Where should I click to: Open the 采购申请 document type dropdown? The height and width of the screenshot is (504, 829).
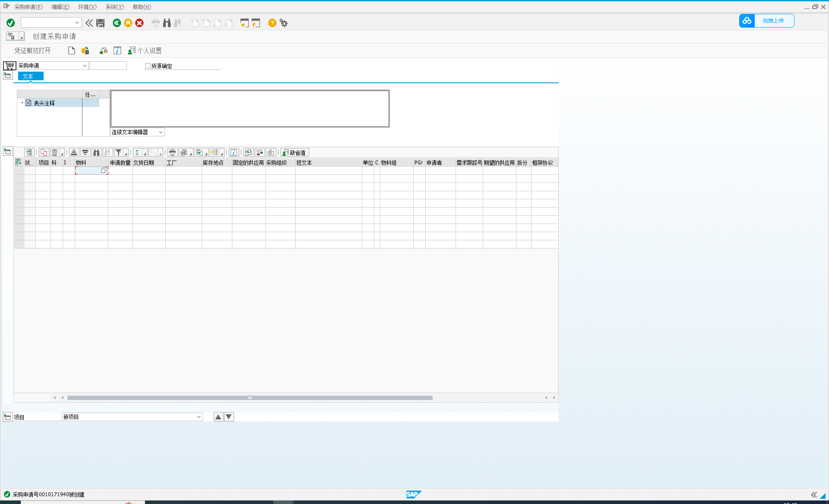coord(85,66)
